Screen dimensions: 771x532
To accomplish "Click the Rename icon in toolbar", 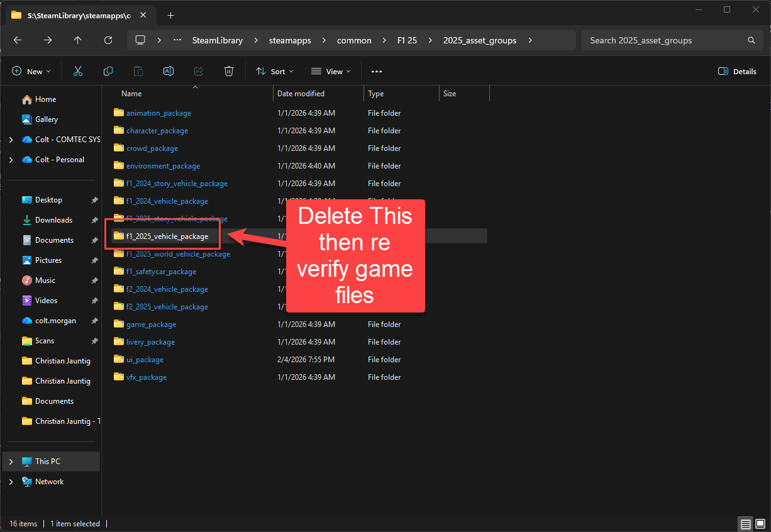I will point(169,71).
